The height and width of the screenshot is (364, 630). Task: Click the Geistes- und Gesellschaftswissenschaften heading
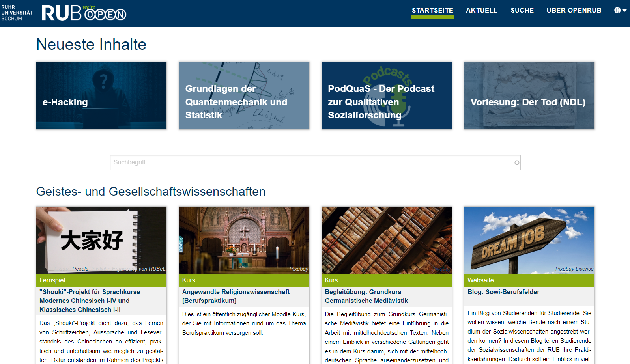pos(151,191)
